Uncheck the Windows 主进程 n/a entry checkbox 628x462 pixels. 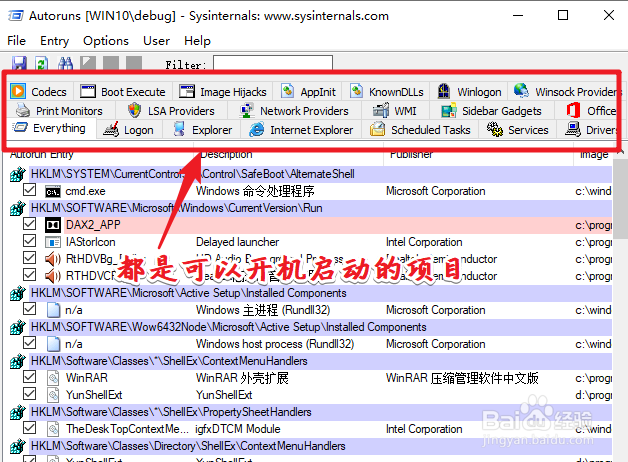[29, 309]
